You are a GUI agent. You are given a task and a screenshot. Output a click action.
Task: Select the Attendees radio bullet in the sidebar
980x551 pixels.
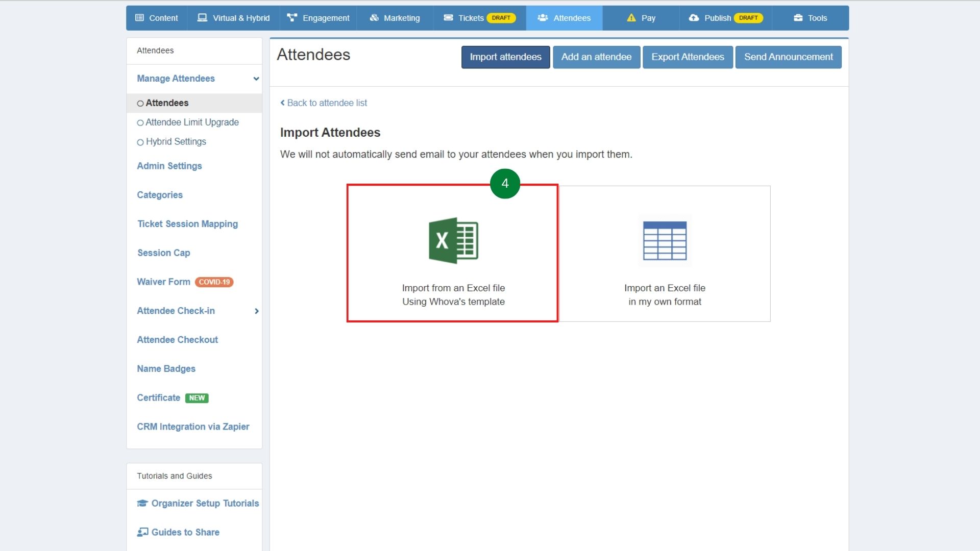140,103
